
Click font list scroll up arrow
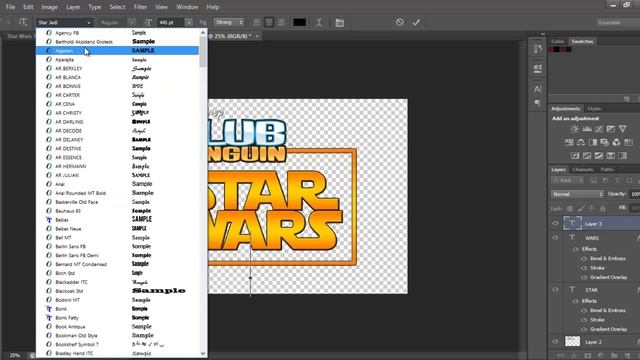click(203, 32)
